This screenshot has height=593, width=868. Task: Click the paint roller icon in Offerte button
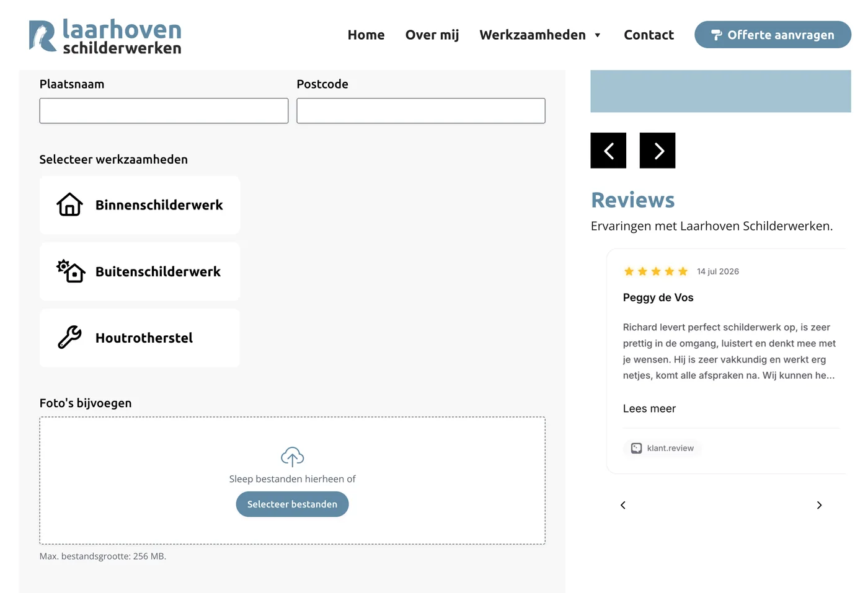tap(716, 35)
